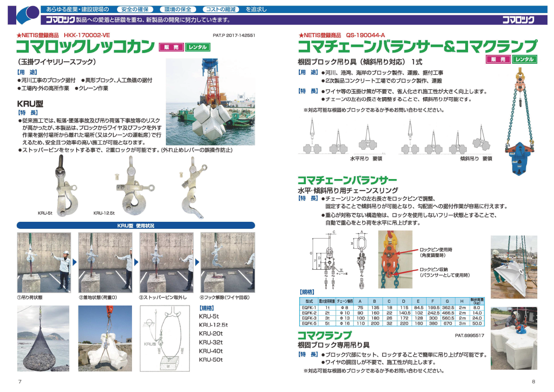This screenshot has width=554, height=392.
Task: Select KRU-20t in the 規格 list
Action: (211, 333)
